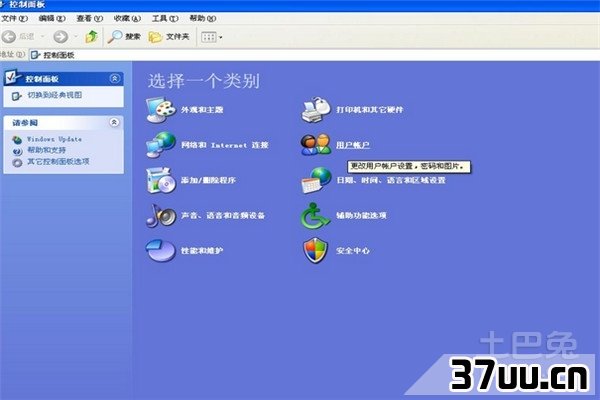Collapse the See Also (请参阅) sidebar section
The height and width of the screenshot is (400, 600).
tap(114, 122)
